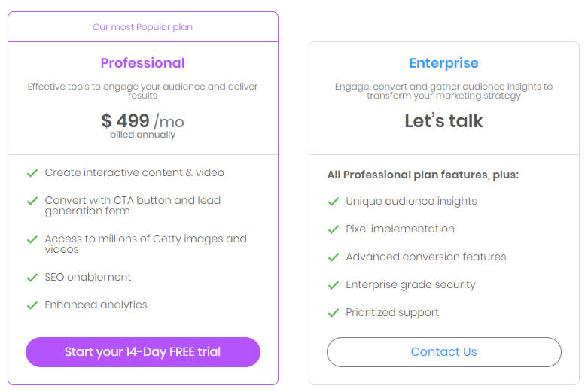Click the Let's talk pricing text
This screenshot has width=588, height=392.
tap(444, 120)
